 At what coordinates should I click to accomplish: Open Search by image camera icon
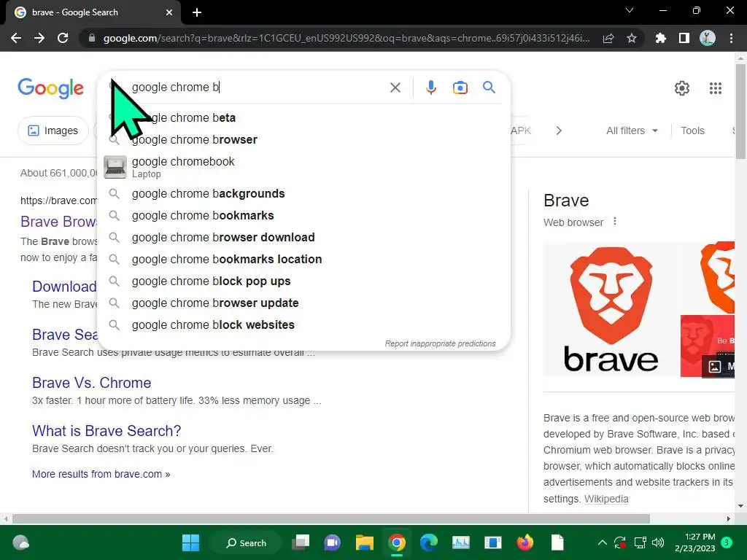pyautogui.click(x=460, y=87)
